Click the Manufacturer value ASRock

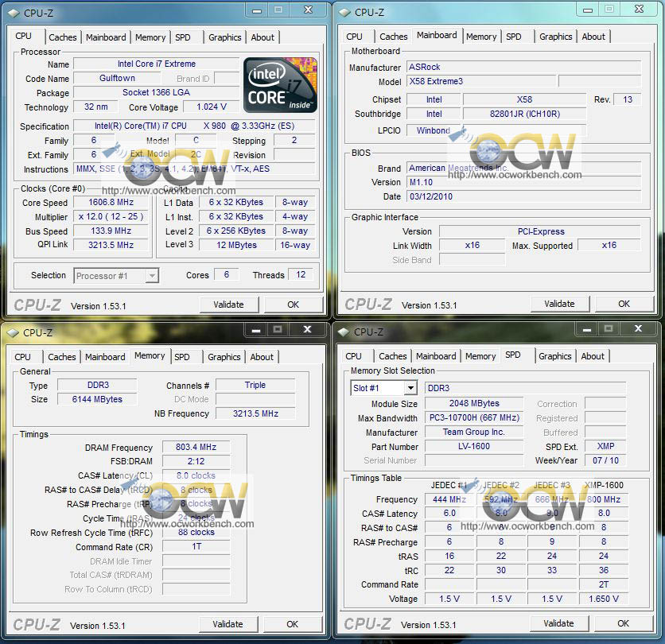pyautogui.click(x=523, y=67)
